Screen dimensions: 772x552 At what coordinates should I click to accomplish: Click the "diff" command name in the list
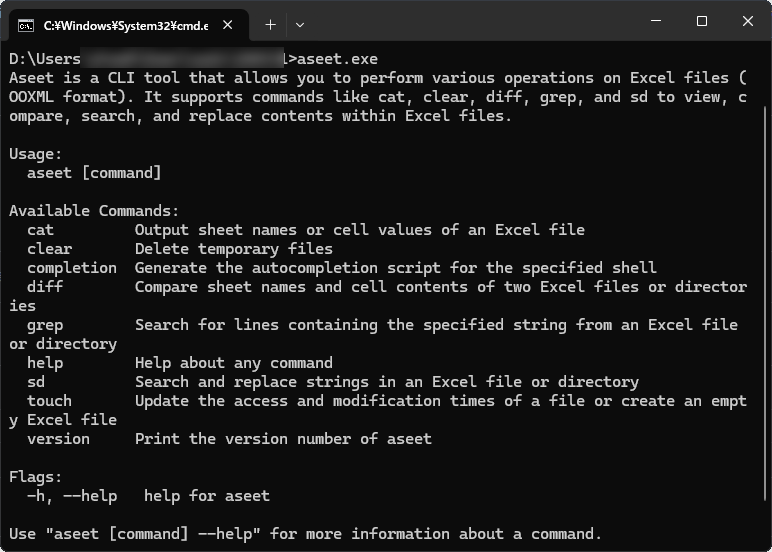point(45,287)
